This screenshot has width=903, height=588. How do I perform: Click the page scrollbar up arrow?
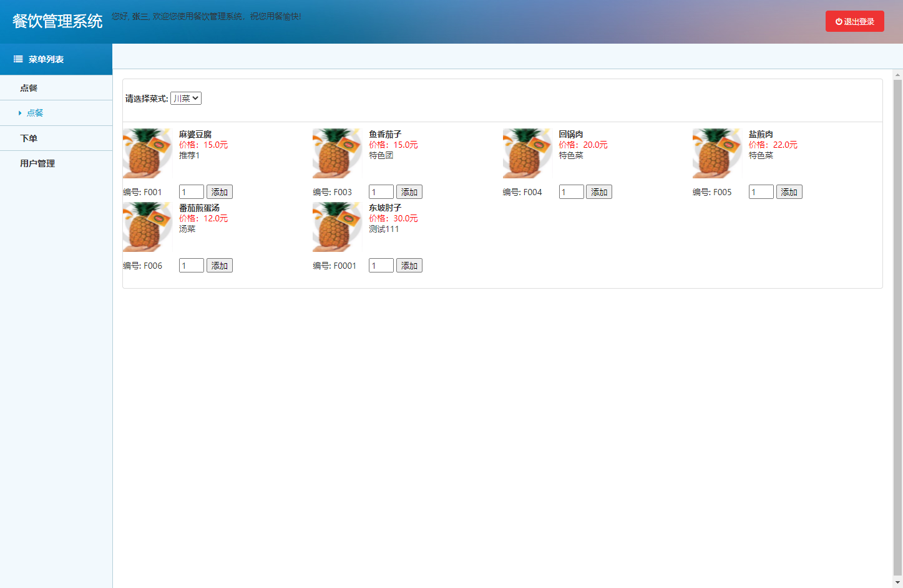pyautogui.click(x=897, y=75)
